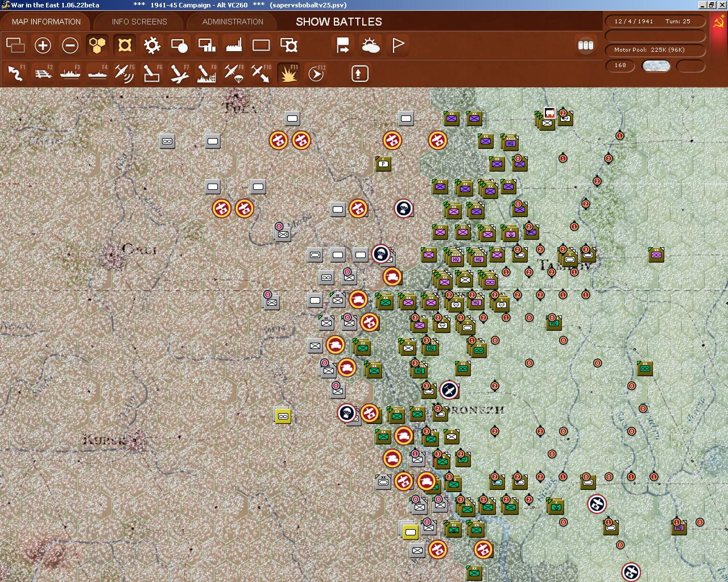Toggle the rectangle-with-gear overlay icon
Screen dimensions: 728x582
(288, 45)
